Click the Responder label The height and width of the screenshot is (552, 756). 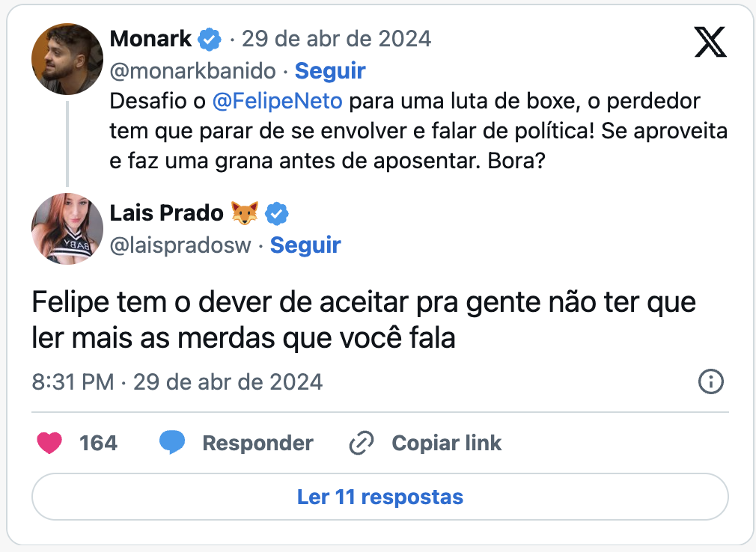pyautogui.click(x=257, y=443)
